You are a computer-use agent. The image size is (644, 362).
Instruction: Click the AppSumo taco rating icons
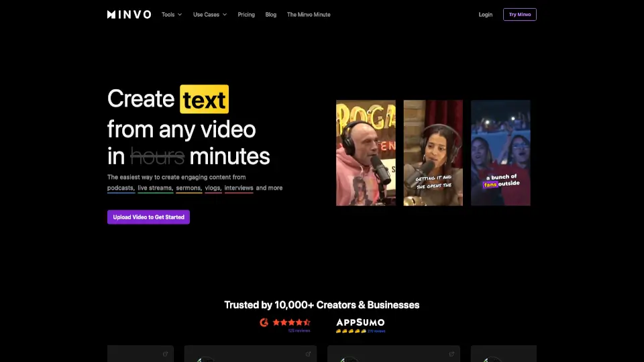click(351, 330)
